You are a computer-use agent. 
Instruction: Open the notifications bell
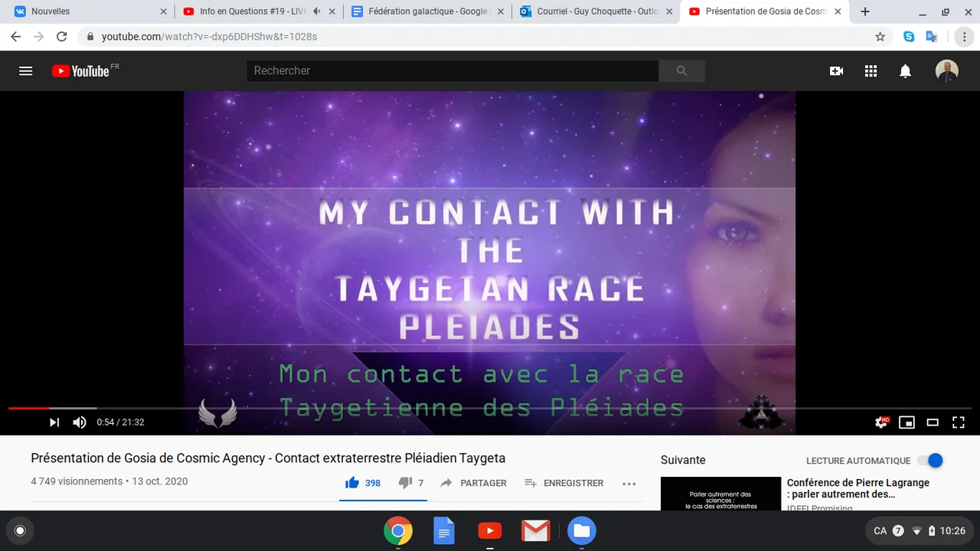coord(905,71)
